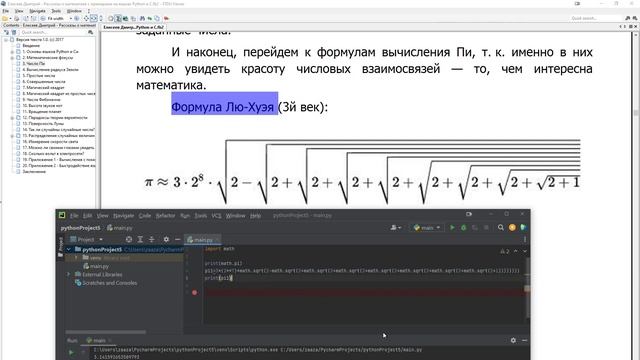
Task: Open PyCharm Run menu
Action: pos(185,216)
